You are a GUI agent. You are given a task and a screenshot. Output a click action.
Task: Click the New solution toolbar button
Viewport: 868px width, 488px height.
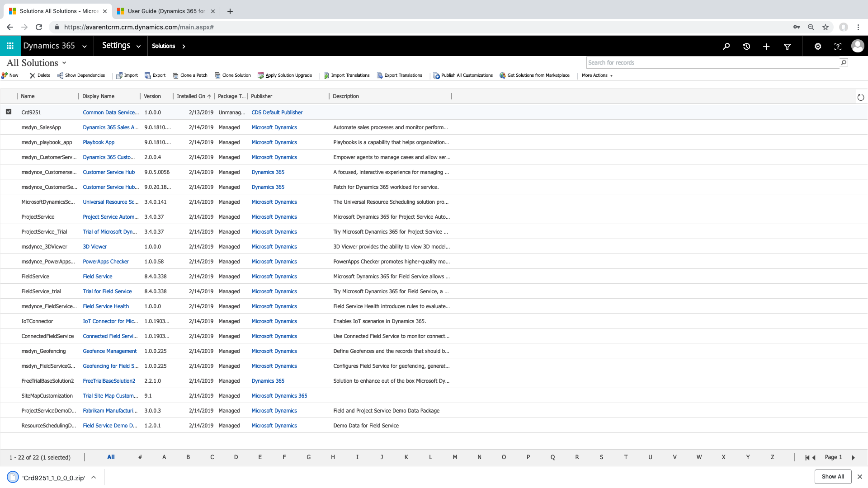(10, 75)
